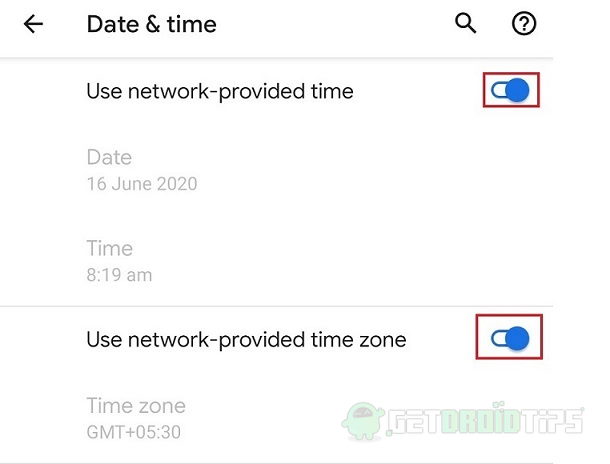Open help via question mark icon
This screenshot has width=610, height=464.
(524, 24)
